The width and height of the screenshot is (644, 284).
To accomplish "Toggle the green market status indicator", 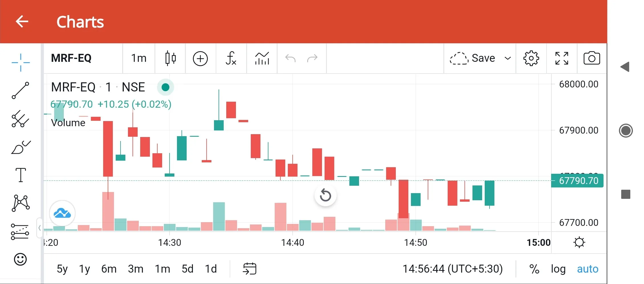I will pos(165,87).
